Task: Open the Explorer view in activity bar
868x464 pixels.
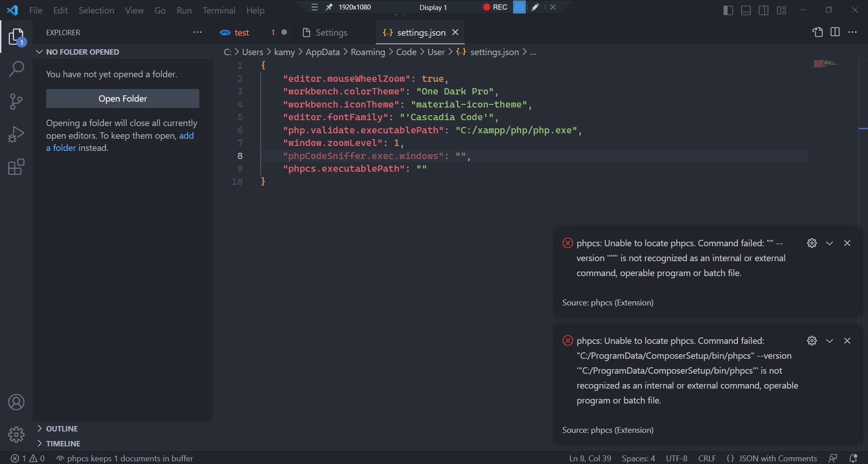Action: click(16, 37)
